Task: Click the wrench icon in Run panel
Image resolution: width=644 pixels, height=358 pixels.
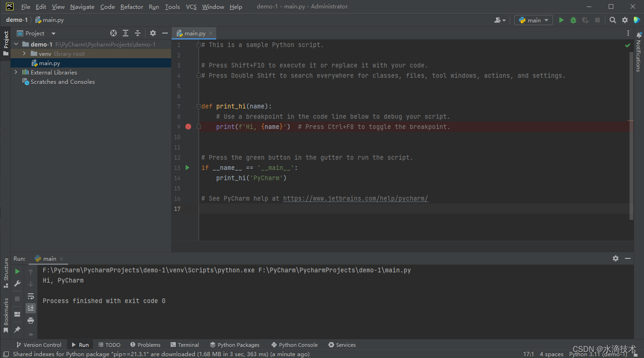Action: tap(17, 284)
